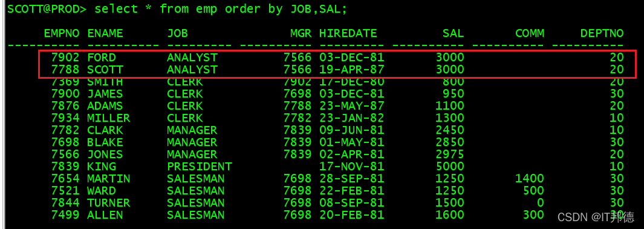Click hire date 23-JAN-82

(x=351, y=118)
